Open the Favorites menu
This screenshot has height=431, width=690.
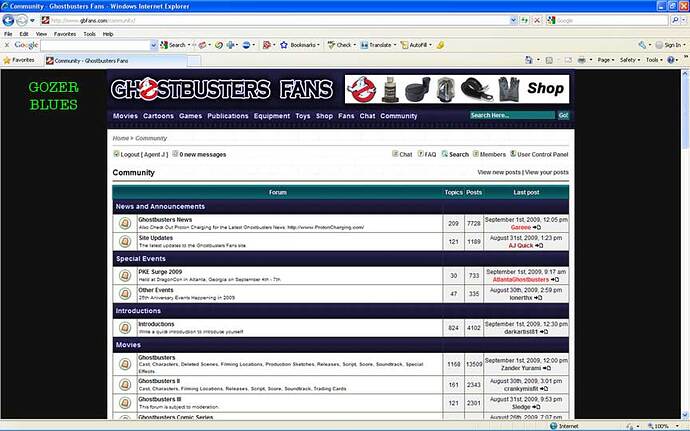pos(65,34)
